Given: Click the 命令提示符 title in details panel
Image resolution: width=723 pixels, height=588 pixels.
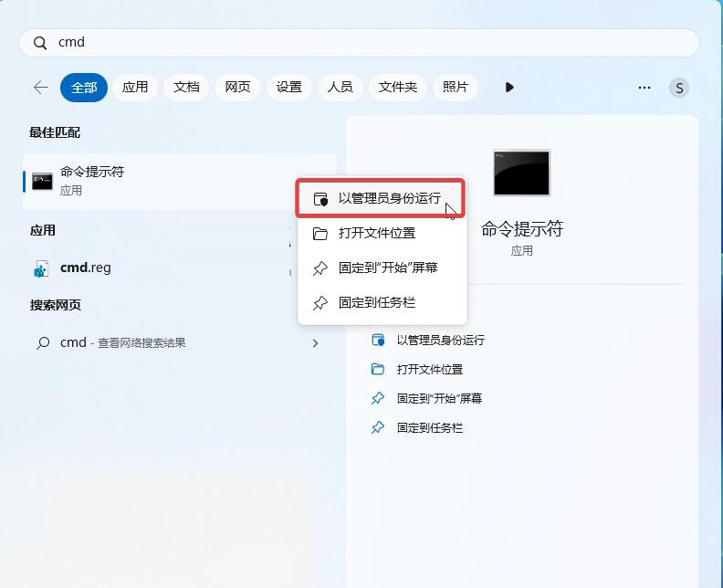Looking at the screenshot, I should click(522, 229).
